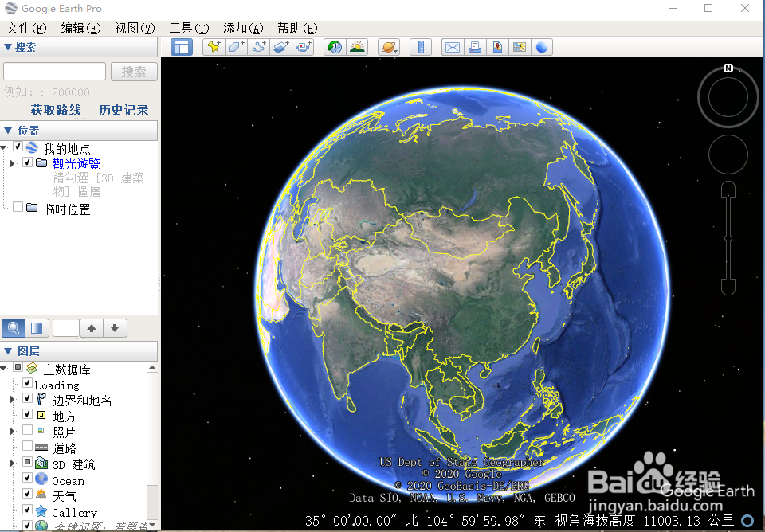Uncheck the 我的地点 checkbox
Viewport: 765px width, 532px height.
click(18, 147)
